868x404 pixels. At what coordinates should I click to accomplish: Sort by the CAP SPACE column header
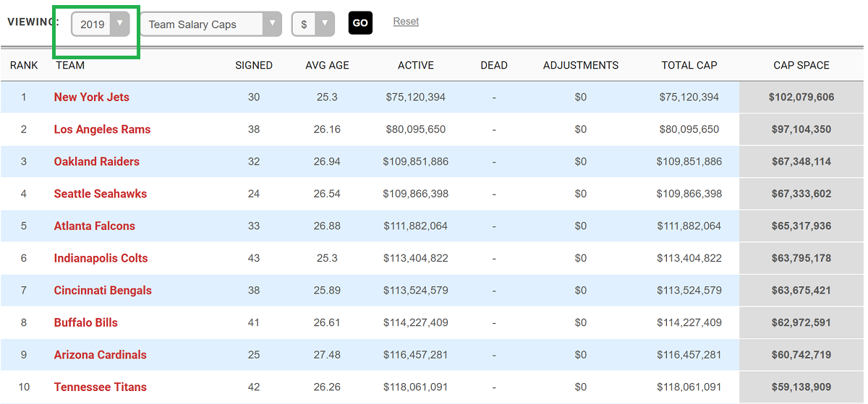tap(801, 65)
